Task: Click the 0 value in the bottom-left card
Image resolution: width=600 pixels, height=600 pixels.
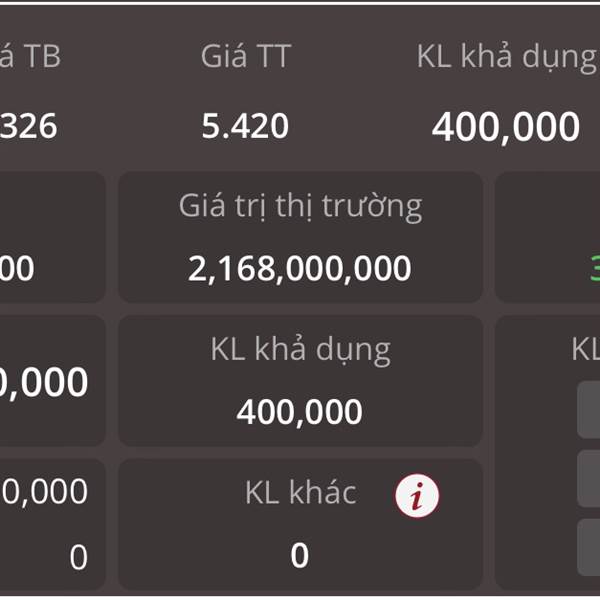Action: click(78, 558)
